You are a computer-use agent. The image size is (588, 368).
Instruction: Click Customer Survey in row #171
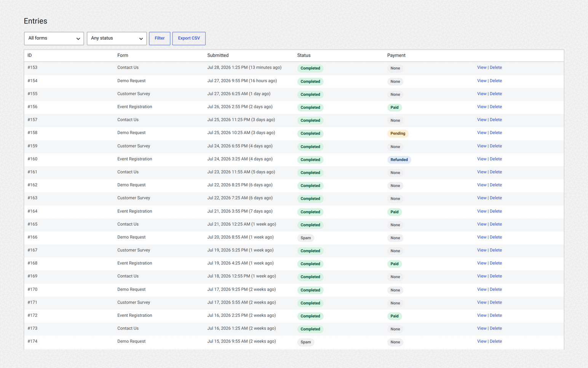pyautogui.click(x=134, y=302)
